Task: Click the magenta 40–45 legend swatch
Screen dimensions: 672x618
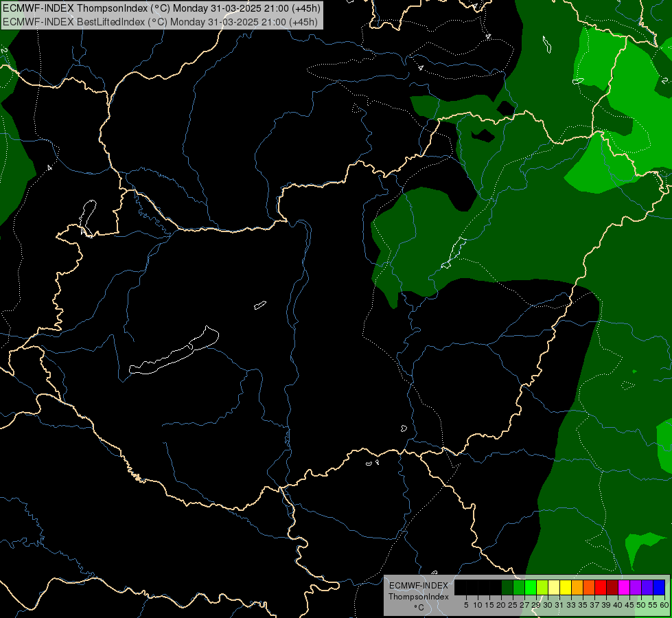Action: pyautogui.click(x=624, y=587)
